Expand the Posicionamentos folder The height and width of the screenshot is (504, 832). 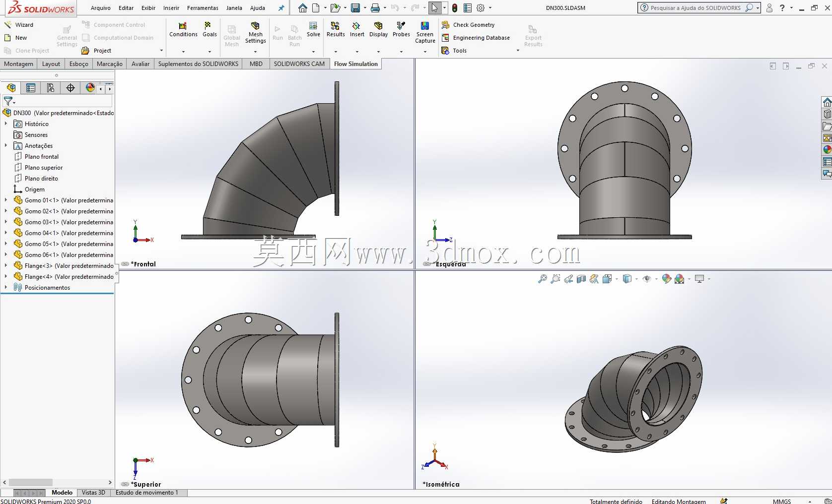coord(6,288)
